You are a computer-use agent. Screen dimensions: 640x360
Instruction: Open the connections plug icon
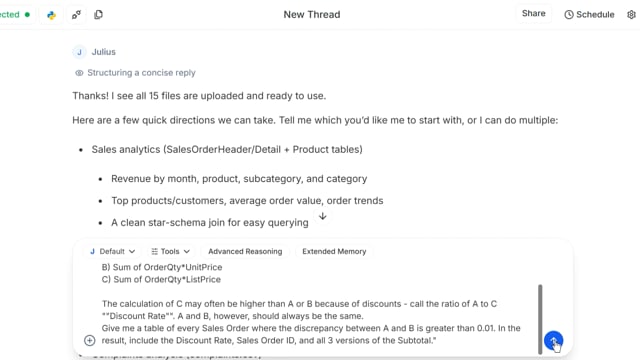tap(76, 15)
